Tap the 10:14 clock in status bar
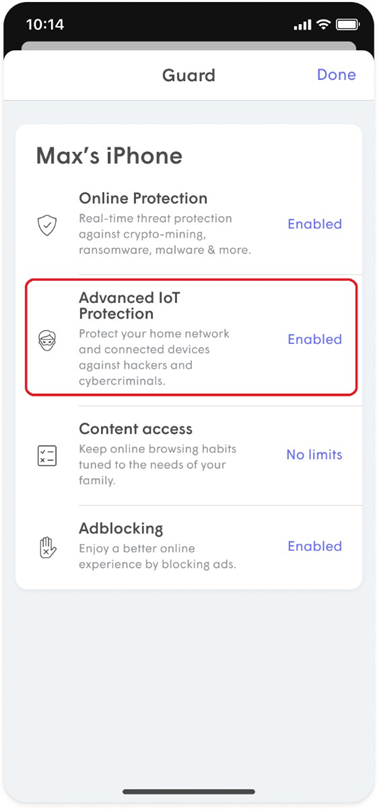 point(44,24)
